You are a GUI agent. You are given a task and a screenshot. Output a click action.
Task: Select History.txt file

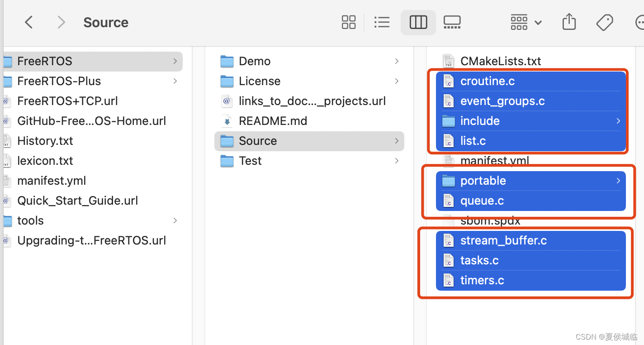93,141
